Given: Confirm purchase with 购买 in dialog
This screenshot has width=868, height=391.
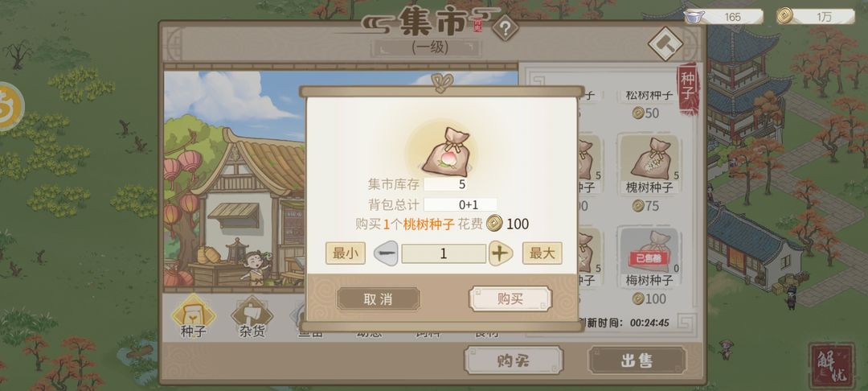Looking at the screenshot, I should 510,299.
